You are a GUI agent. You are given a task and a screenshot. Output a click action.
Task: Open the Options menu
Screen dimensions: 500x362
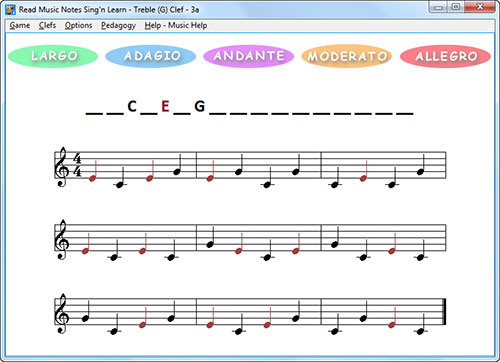click(x=78, y=25)
